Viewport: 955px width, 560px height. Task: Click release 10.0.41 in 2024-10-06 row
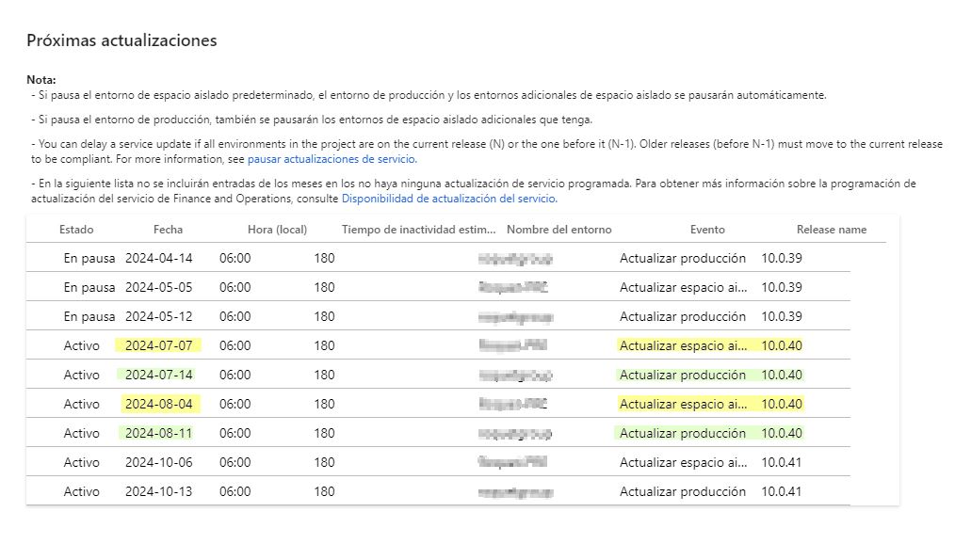pyautogui.click(x=782, y=463)
